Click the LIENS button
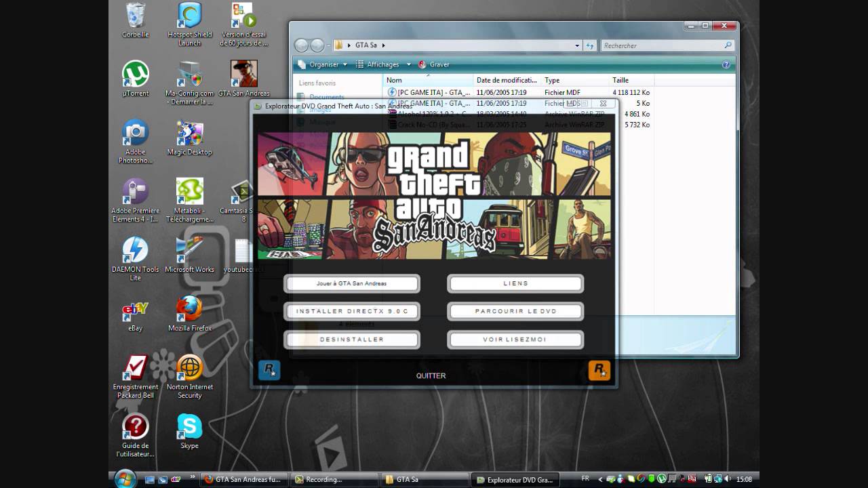 [515, 283]
